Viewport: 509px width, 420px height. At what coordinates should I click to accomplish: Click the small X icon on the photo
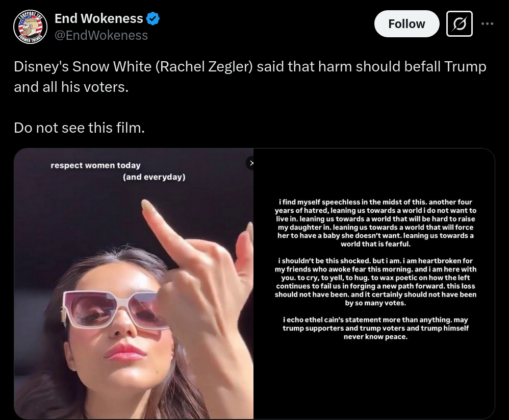(x=250, y=163)
